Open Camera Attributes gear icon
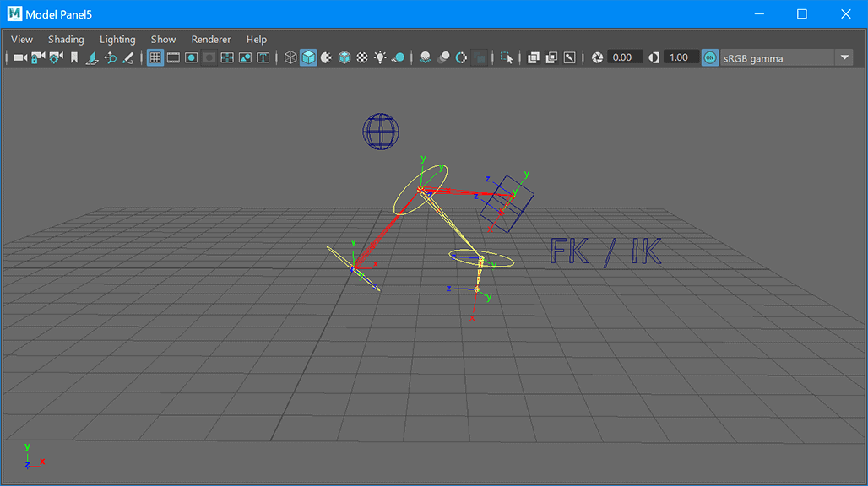The width and height of the screenshot is (868, 486). click(x=56, y=57)
